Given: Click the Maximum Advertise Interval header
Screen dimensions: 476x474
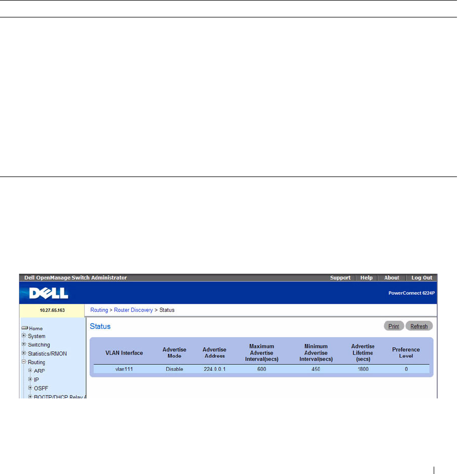Looking at the screenshot, I should (261, 352).
